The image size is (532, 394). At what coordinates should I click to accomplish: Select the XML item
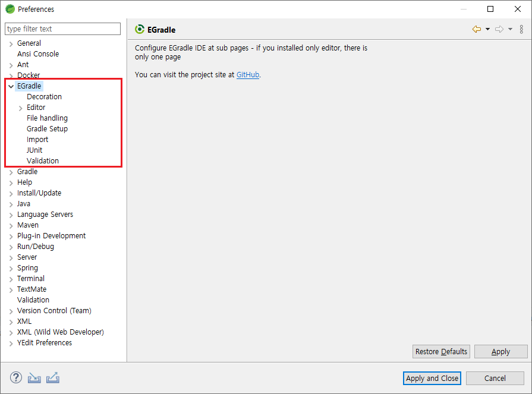pos(24,321)
